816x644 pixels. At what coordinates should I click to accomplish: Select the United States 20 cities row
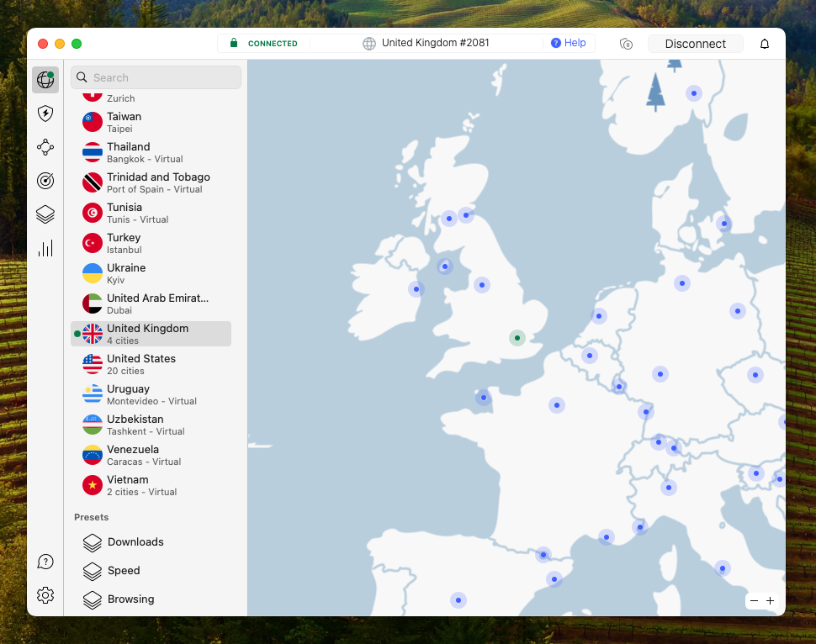(151, 364)
